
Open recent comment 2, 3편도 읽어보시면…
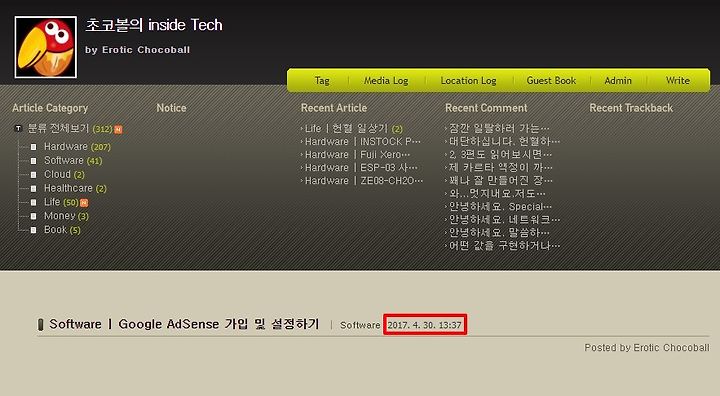tap(501, 154)
